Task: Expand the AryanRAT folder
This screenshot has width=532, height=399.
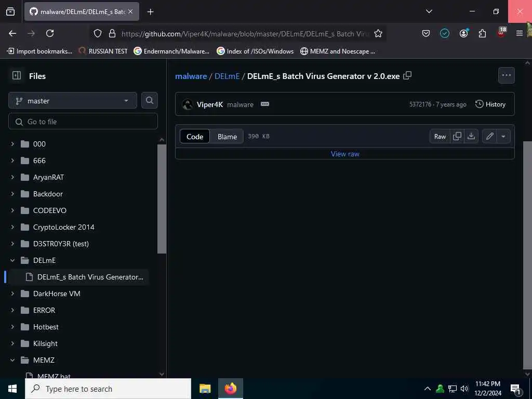Action: (12, 177)
